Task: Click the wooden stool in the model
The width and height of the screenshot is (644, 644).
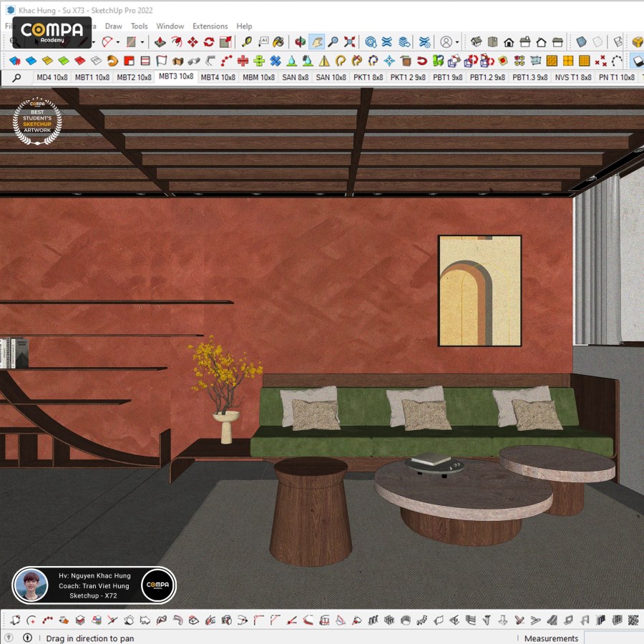Action: [x=311, y=512]
